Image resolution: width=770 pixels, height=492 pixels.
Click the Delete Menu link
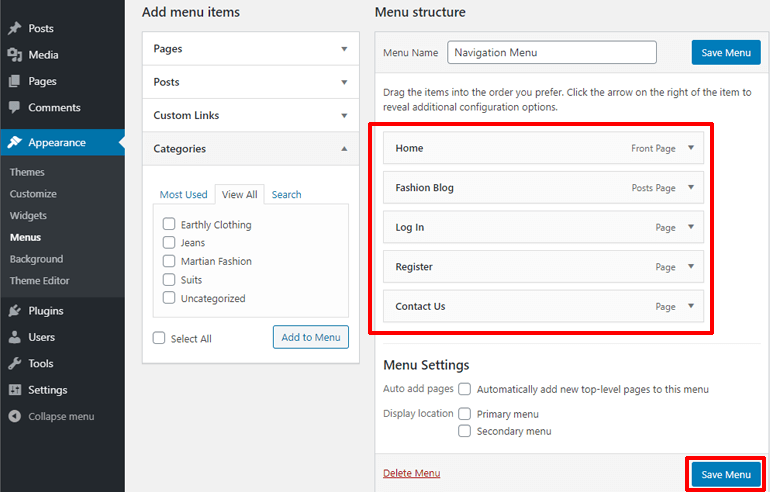(x=411, y=473)
